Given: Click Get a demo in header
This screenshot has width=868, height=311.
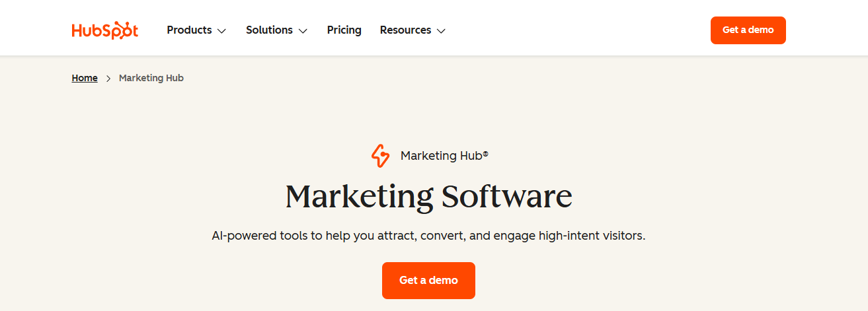Looking at the screenshot, I should click(x=748, y=30).
